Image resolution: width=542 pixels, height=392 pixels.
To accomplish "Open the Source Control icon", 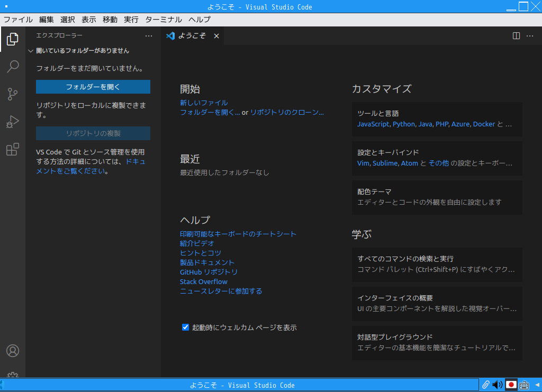I will click(13, 94).
